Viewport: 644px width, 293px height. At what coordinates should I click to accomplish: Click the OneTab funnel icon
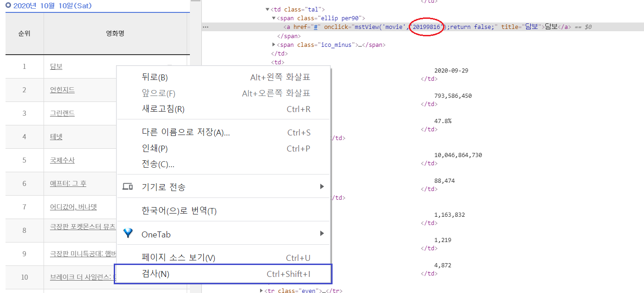(128, 233)
